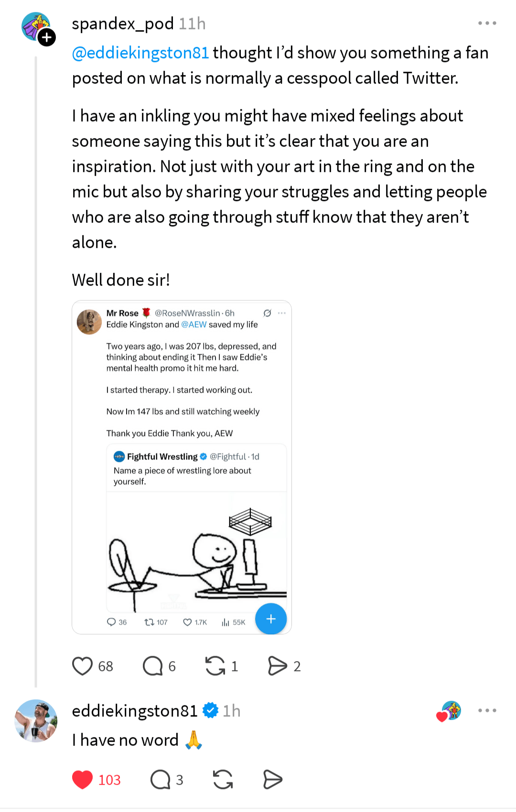Open the @eddiekingston81 mention link
This screenshot has height=812, width=516.
click(x=140, y=53)
